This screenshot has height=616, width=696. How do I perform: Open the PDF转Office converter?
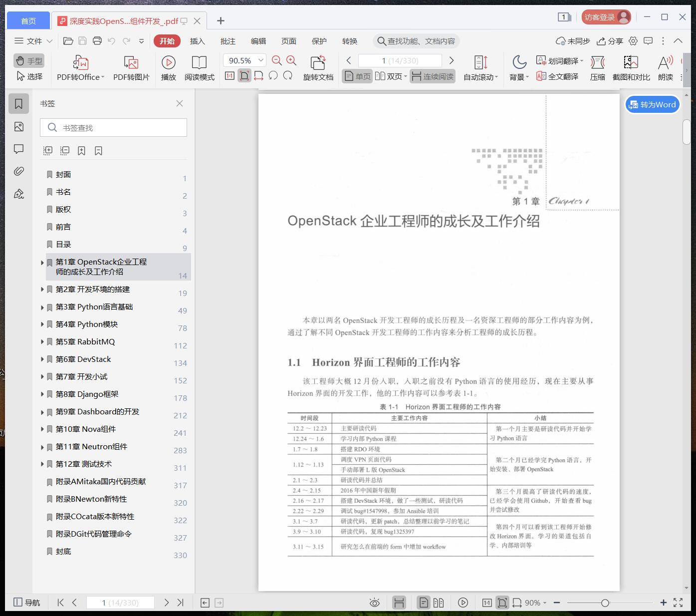tap(80, 68)
